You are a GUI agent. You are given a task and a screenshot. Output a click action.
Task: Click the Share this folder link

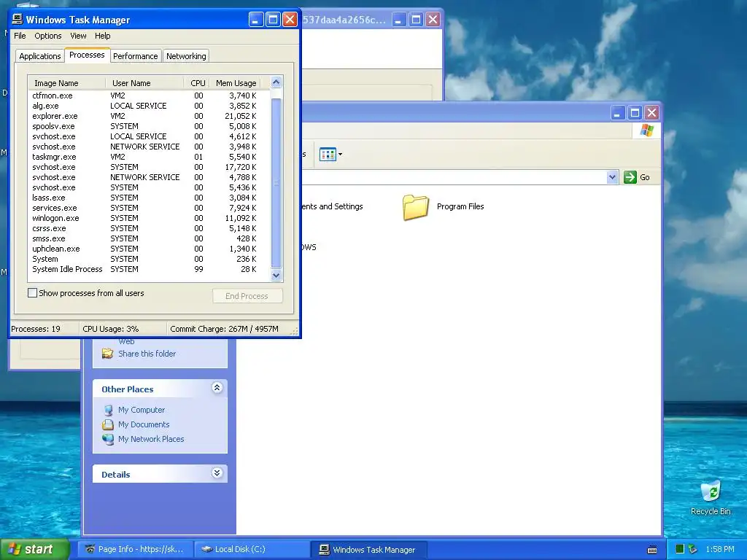tap(147, 354)
